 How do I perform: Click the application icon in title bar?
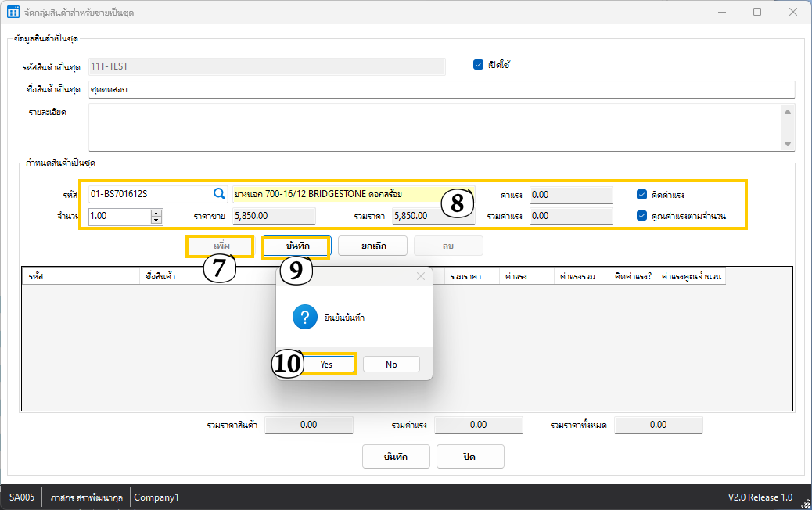tap(13, 12)
